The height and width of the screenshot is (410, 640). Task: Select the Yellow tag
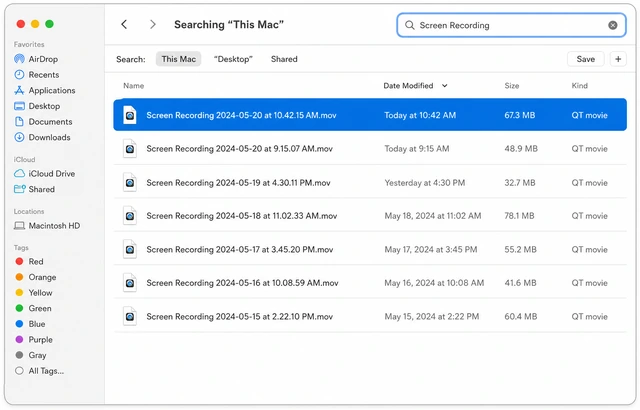pos(34,293)
